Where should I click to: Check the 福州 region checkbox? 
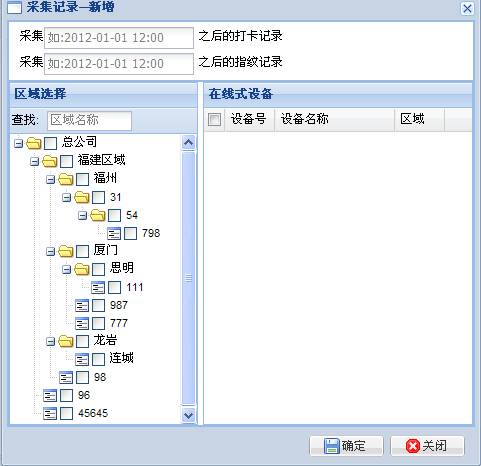pyautogui.click(x=82, y=180)
